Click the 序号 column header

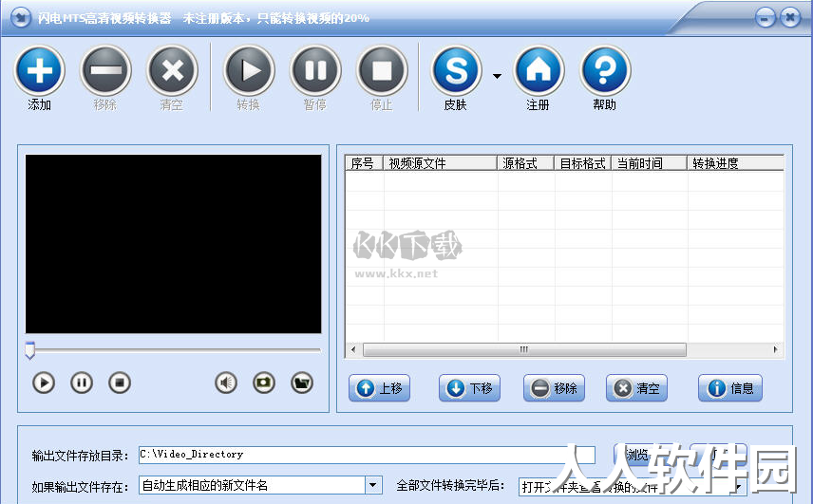(365, 163)
